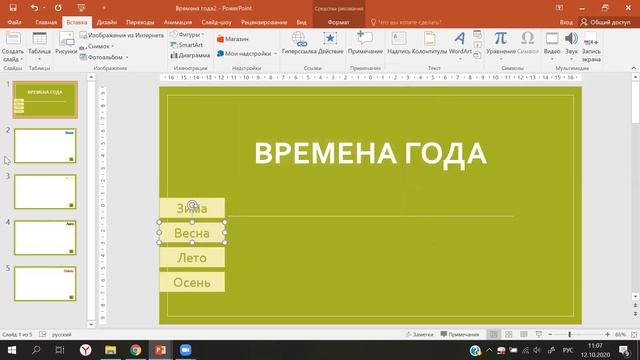Image resolution: width=640 pixels, height=360 pixels.
Task: Select slide 3 thumbnail
Action: tap(45, 192)
